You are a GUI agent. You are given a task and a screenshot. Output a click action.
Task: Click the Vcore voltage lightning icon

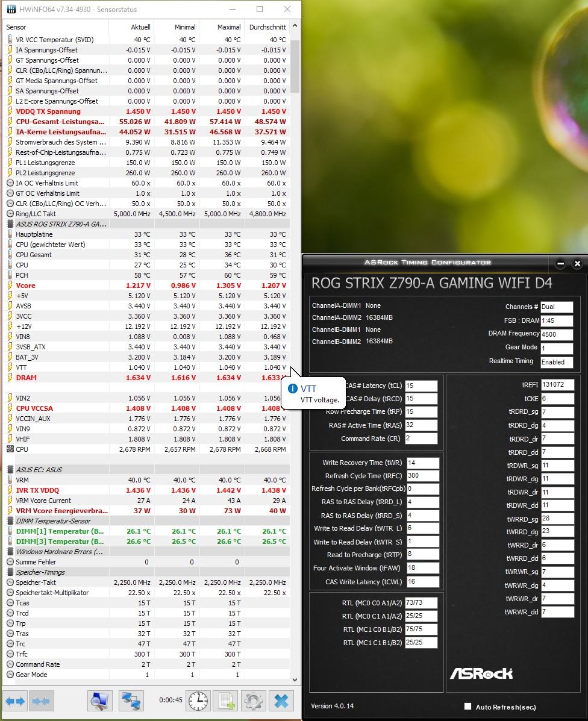(x=10, y=286)
